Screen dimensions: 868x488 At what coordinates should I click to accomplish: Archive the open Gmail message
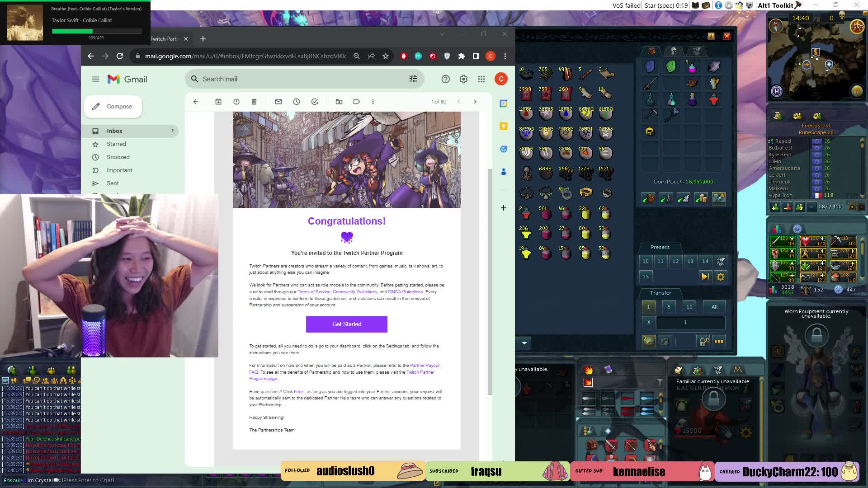(x=218, y=102)
